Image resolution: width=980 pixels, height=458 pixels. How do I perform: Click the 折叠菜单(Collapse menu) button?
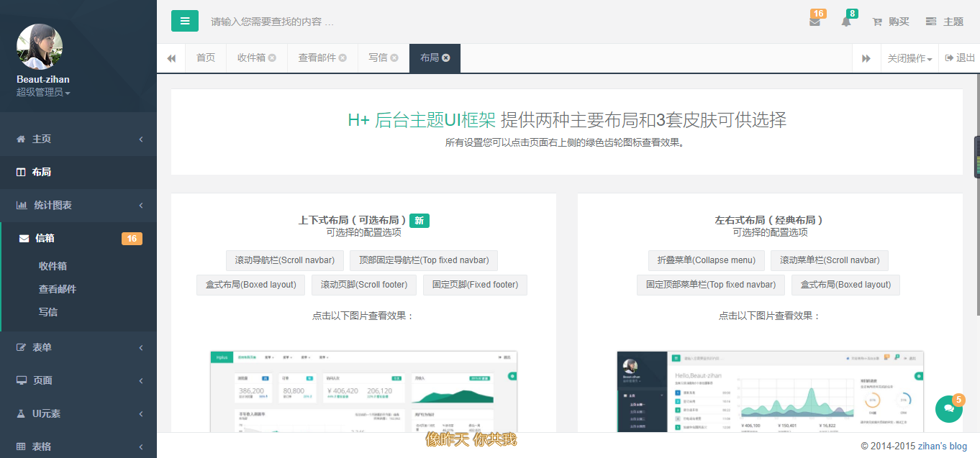(707, 260)
